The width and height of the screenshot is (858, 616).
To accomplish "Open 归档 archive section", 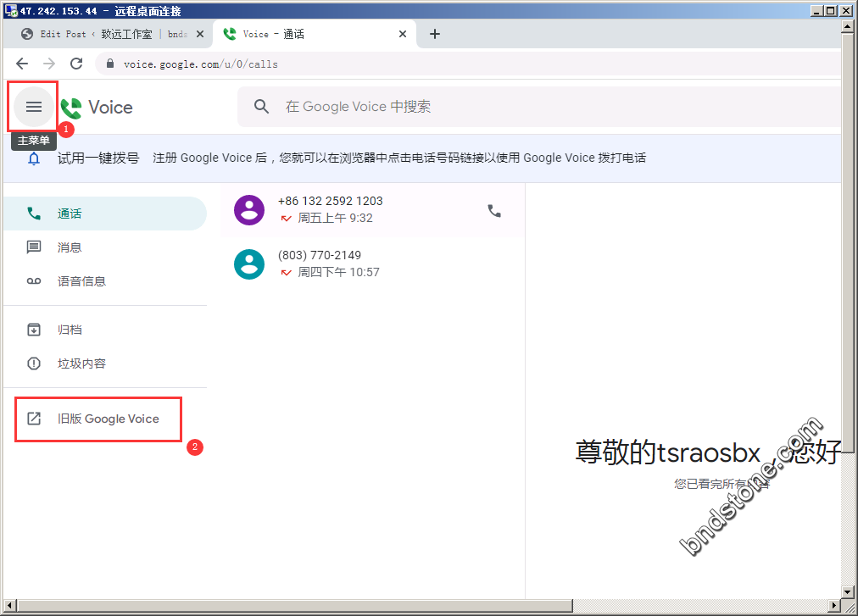I will coord(105,330).
